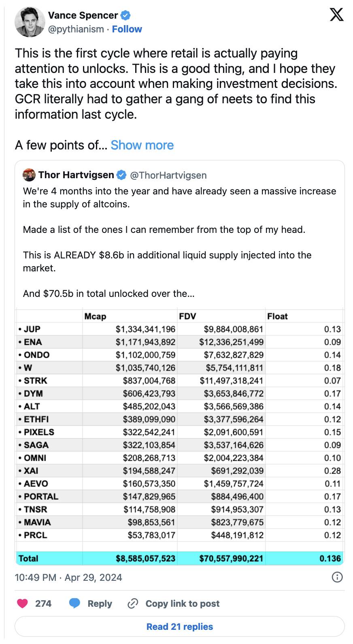Click the Vance Spencer display name
The height and width of the screenshot is (644, 353).
coord(83,15)
